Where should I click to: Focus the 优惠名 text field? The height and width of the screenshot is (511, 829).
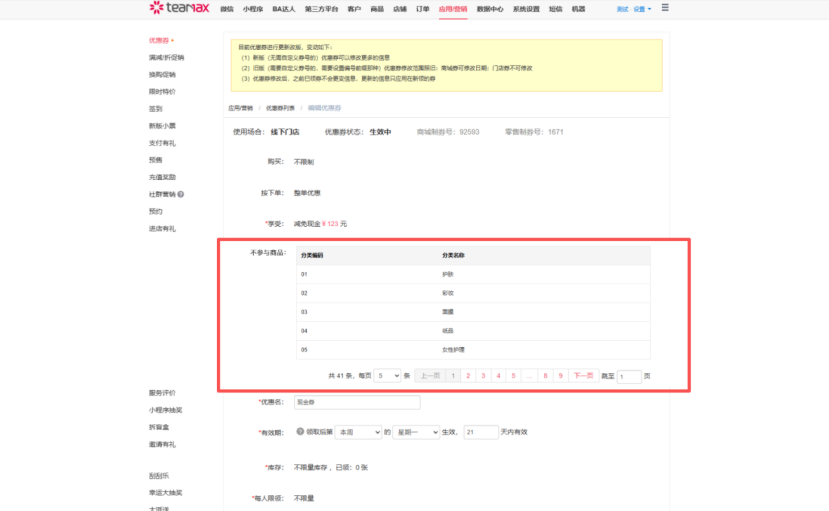coord(357,402)
